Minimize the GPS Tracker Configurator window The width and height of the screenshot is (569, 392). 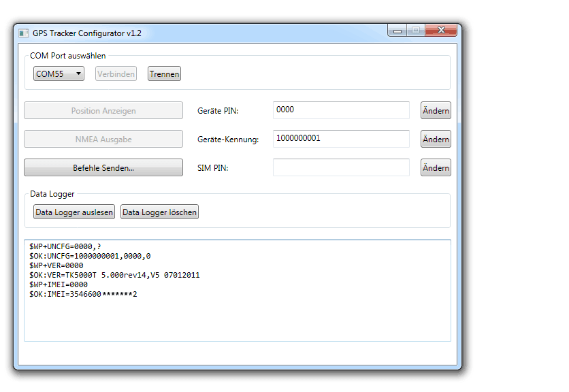point(397,31)
